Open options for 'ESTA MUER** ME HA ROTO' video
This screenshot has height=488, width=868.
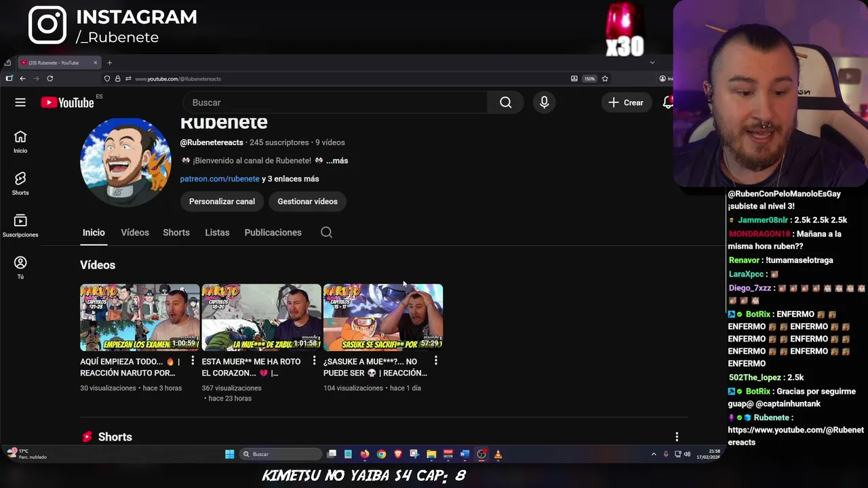pos(314,361)
